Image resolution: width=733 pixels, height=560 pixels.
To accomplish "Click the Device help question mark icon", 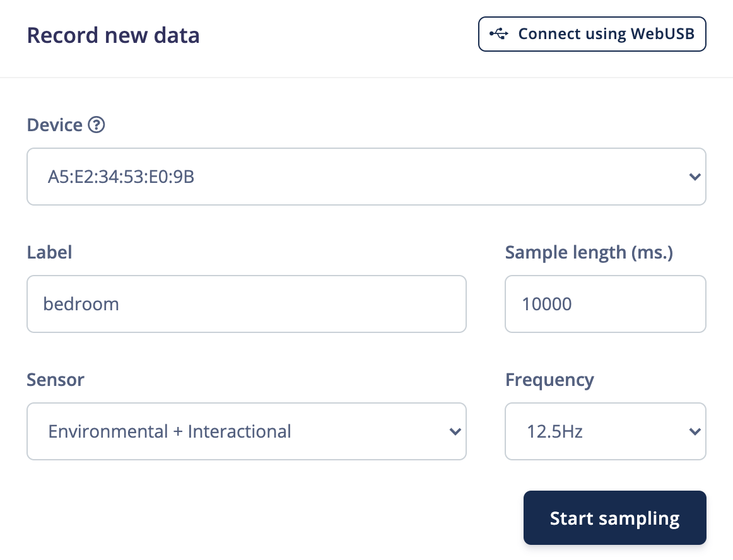I will (x=96, y=125).
